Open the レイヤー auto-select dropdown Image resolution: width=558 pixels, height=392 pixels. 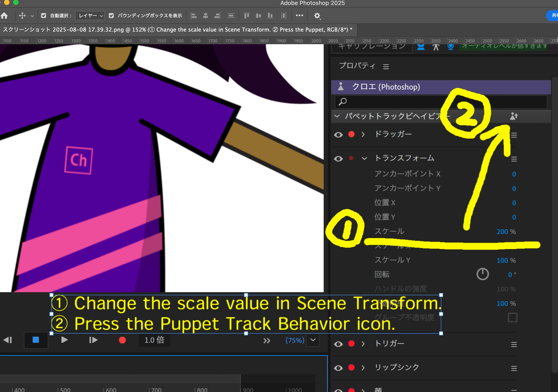pos(90,16)
